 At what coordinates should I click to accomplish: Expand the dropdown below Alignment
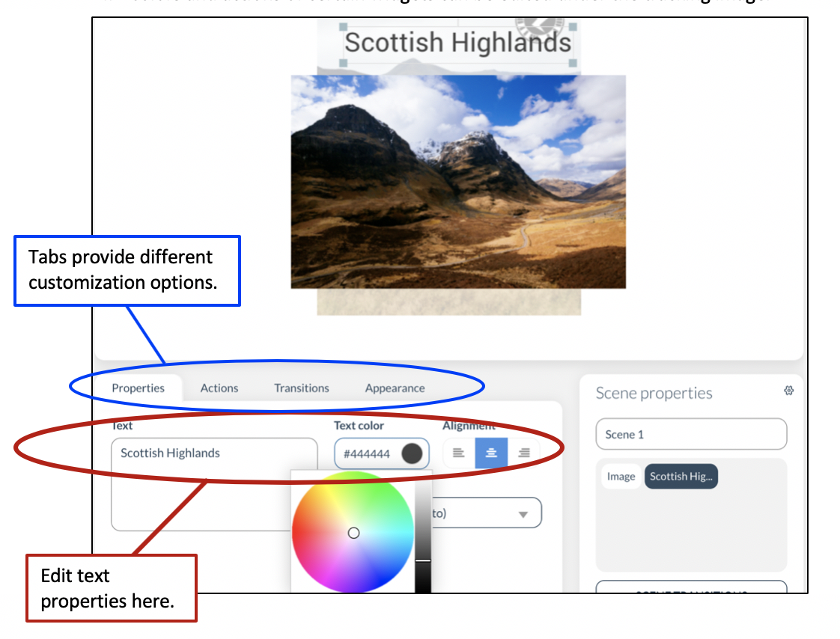[x=523, y=514]
